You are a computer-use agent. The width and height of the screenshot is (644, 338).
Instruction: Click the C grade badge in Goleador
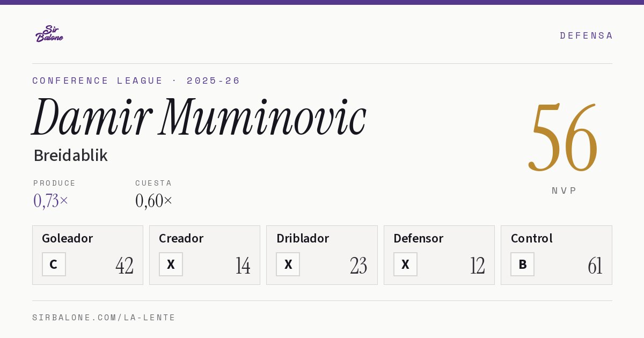click(x=54, y=264)
